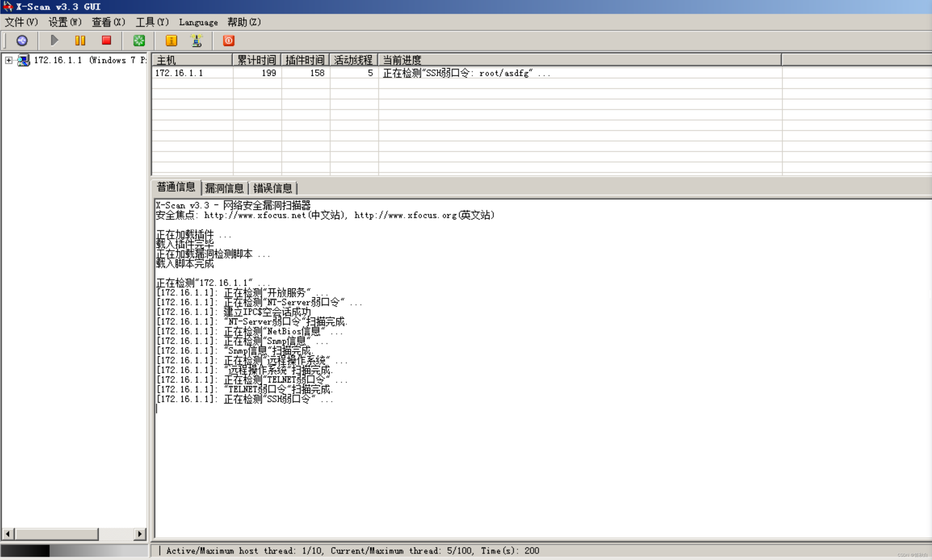The height and width of the screenshot is (560, 932).
Task: Switch to 漏洞信息 tab
Action: [224, 188]
